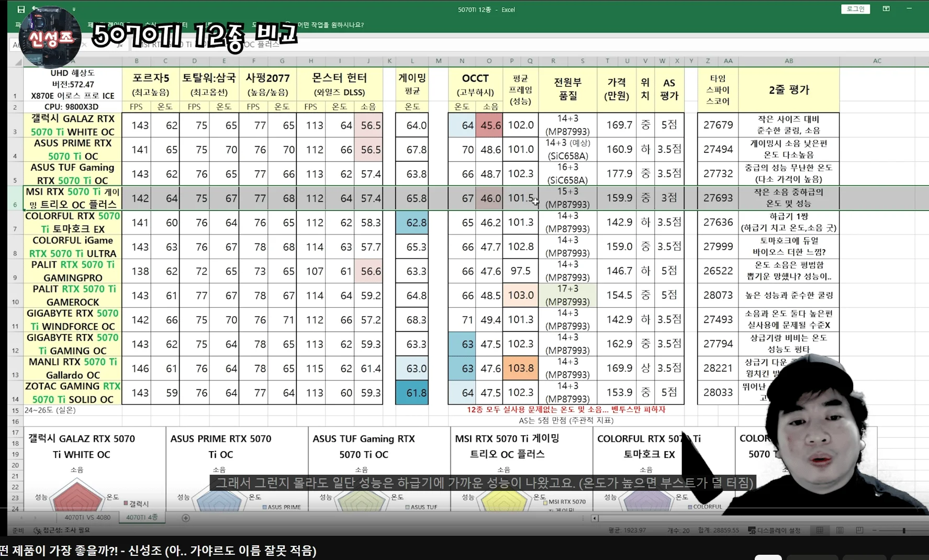This screenshot has width=929, height=560.
Task: Click the '게이밍 평균' header cell
Action: pyautogui.click(x=412, y=84)
